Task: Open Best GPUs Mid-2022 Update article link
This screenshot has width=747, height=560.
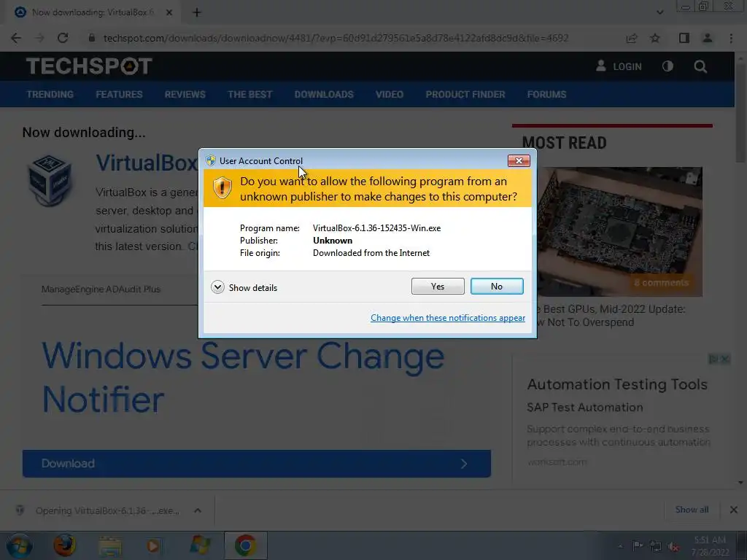Action: (611, 316)
